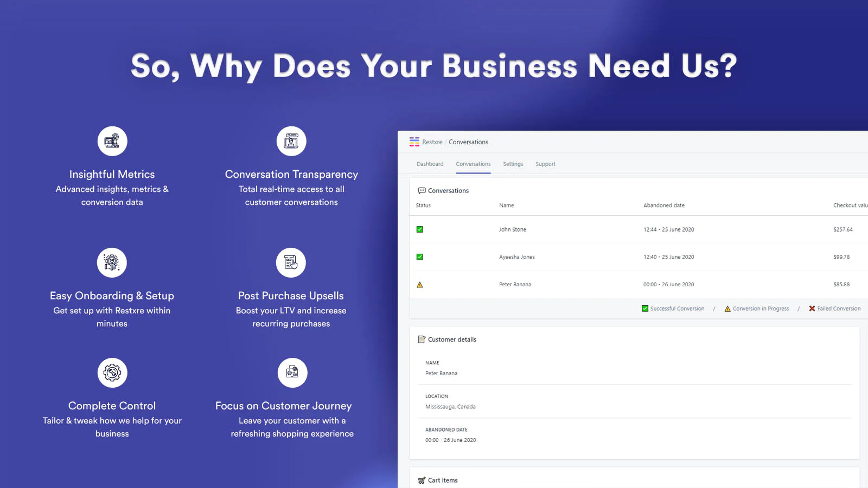Click the Customer details heading
The width and height of the screenshot is (868, 488).
[452, 339]
